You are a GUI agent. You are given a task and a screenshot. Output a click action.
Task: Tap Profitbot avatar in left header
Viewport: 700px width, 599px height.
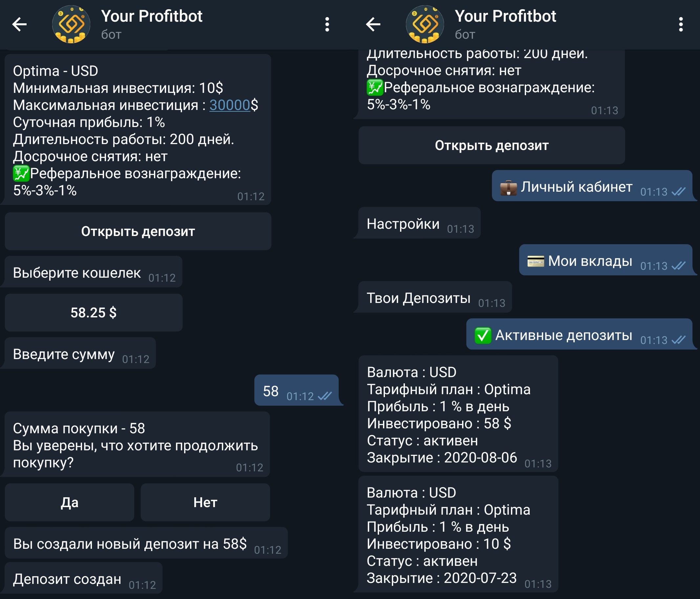click(71, 24)
